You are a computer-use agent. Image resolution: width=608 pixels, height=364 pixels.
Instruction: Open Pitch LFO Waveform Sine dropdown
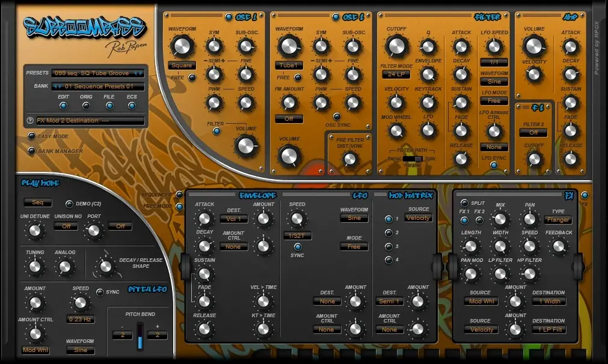point(80,350)
